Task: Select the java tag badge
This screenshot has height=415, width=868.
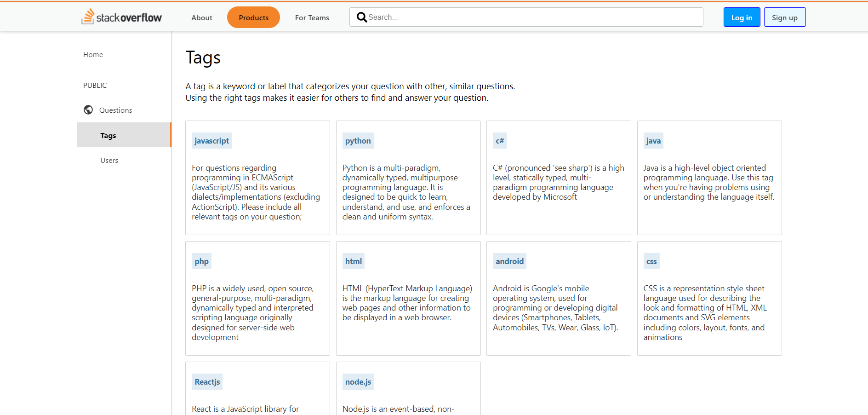Action: coord(653,141)
